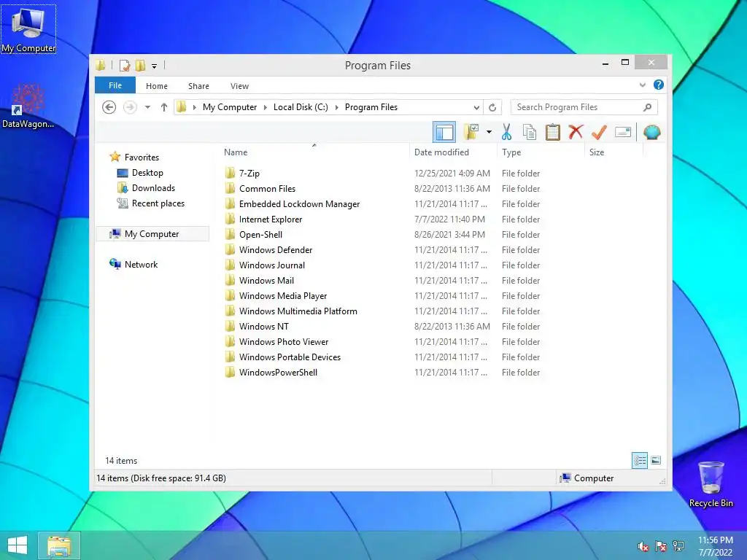
Task: Select the Windows Defender folder
Action: pyautogui.click(x=276, y=249)
